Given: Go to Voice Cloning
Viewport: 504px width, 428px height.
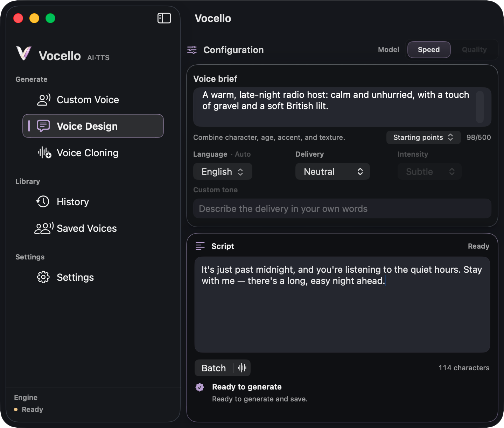Looking at the screenshot, I should [93, 153].
